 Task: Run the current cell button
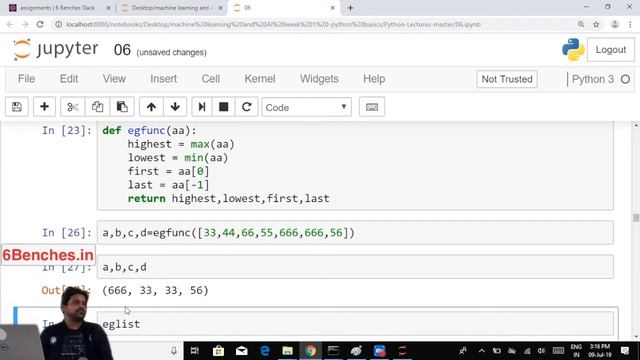202,107
